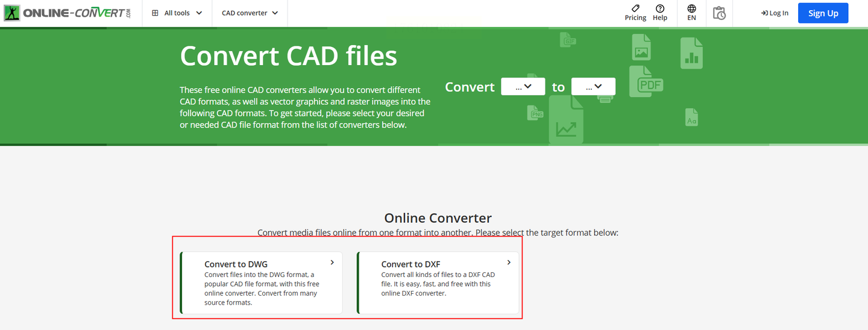Click the arrow on Convert to DXF card

coord(509,263)
